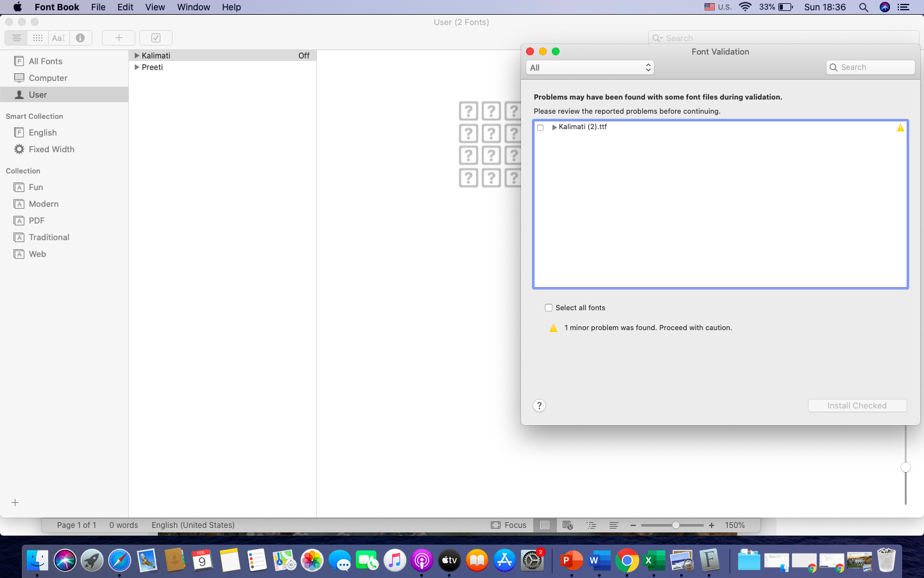Open the All filter dropdown in Font Validation
The height and width of the screenshot is (578, 924).
pyautogui.click(x=590, y=67)
